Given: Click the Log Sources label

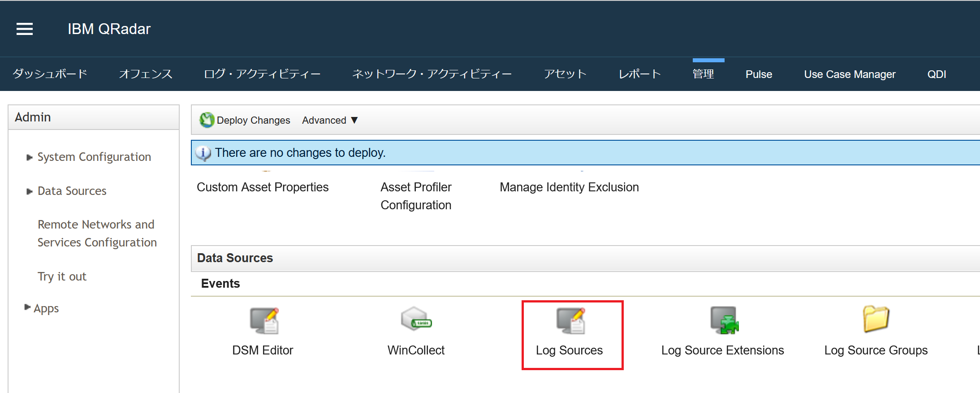Looking at the screenshot, I should tap(569, 350).
